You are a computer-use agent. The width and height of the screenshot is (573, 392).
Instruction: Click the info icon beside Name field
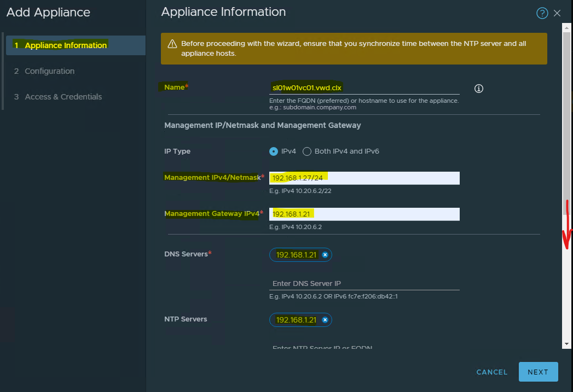click(479, 89)
